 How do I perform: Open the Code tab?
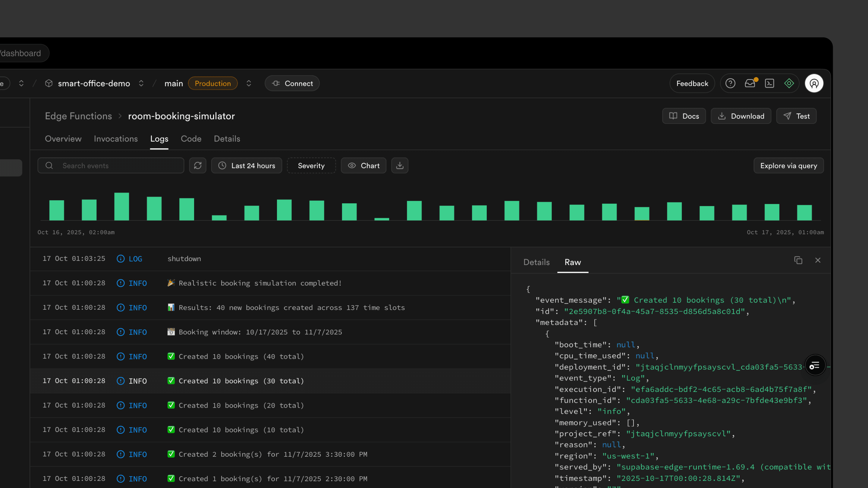[191, 139]
